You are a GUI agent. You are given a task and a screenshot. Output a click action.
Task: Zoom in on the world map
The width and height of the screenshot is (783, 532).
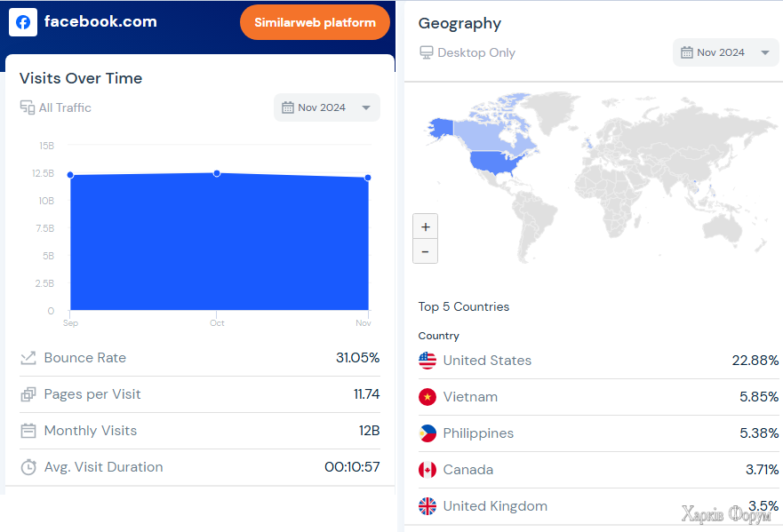coord(426,226)
